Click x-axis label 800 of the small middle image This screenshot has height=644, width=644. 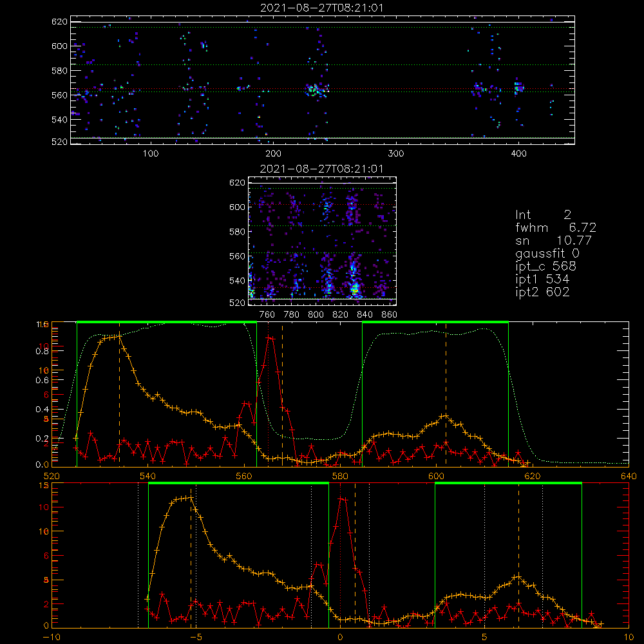[x=316, y=315]
